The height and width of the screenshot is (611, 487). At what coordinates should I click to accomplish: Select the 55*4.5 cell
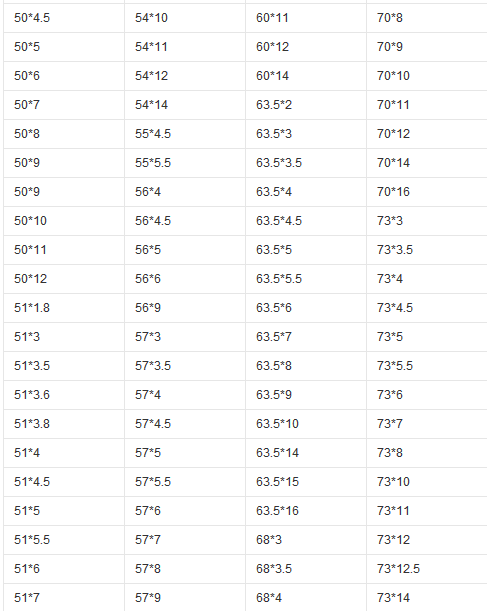tap(185, 134)
